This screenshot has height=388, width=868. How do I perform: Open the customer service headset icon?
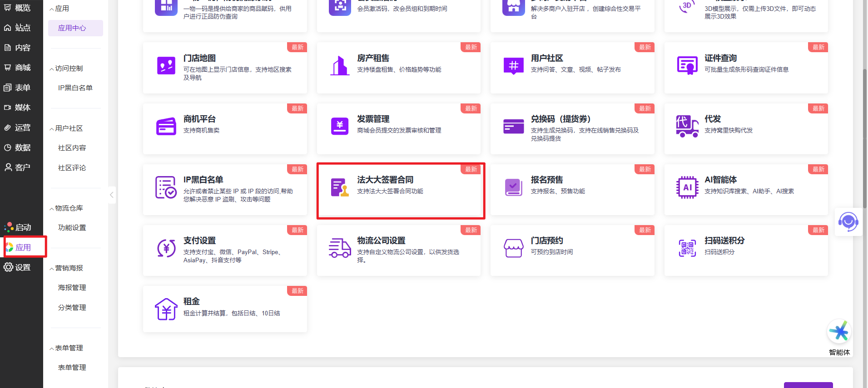[x=848, y=222]
